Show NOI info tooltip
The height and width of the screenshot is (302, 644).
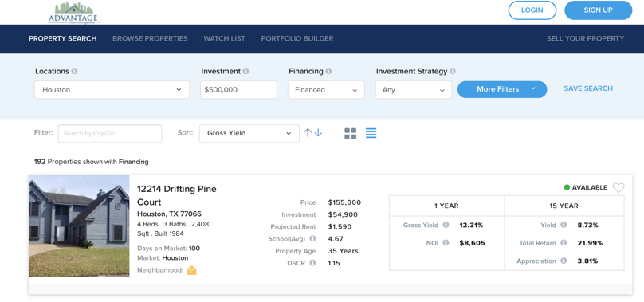[446, 243]
